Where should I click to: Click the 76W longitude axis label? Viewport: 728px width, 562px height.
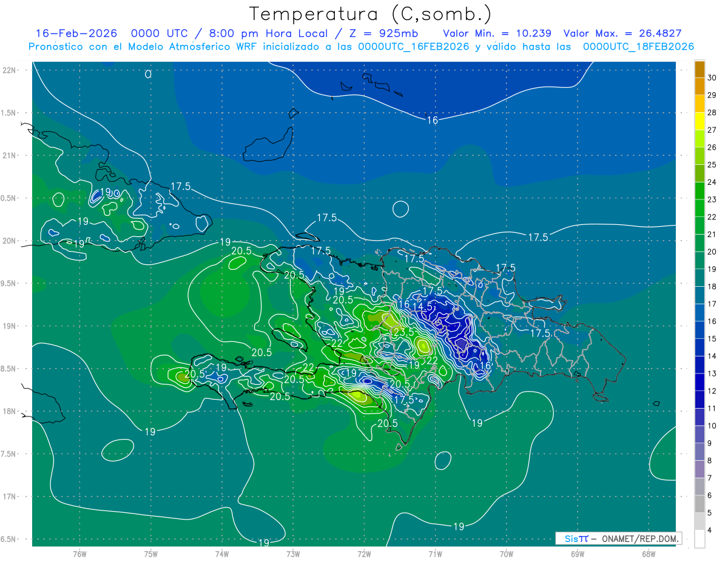pyautogui.click(x=79, y=554)
